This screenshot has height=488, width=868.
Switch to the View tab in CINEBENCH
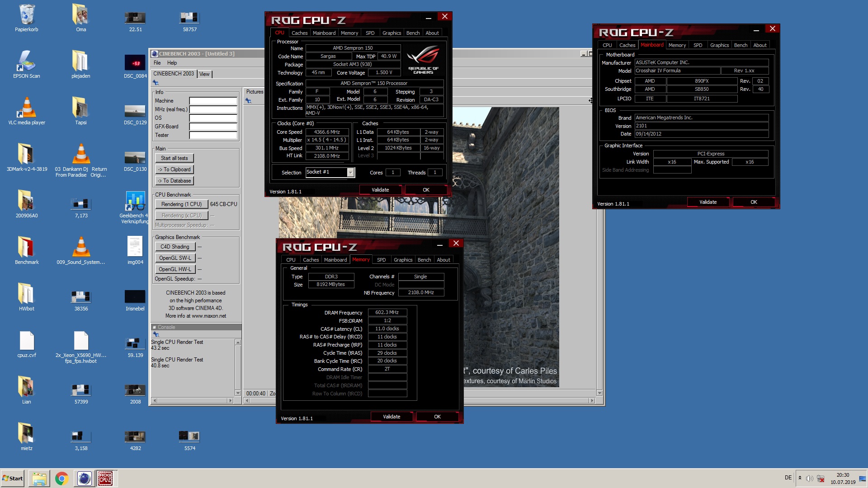coord(204,74)
